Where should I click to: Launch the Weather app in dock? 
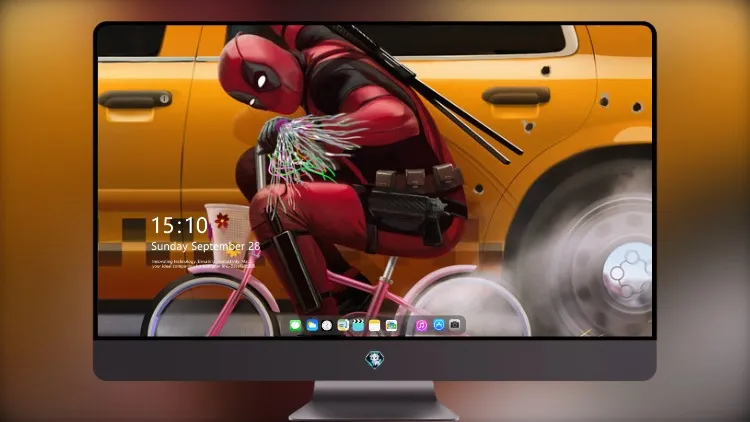tap(312, 325)
